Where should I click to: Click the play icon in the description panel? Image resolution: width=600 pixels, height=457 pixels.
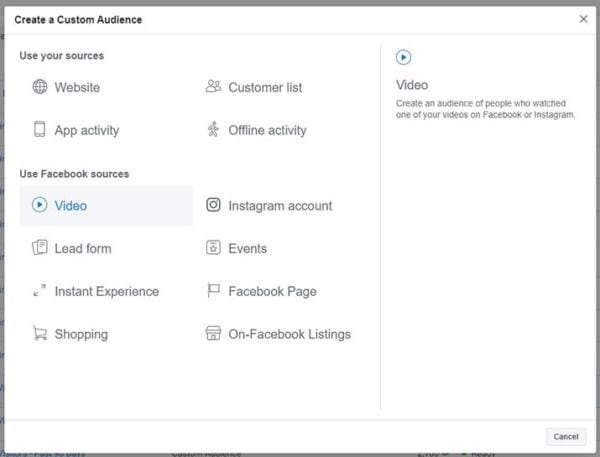(x=403, y=57)
